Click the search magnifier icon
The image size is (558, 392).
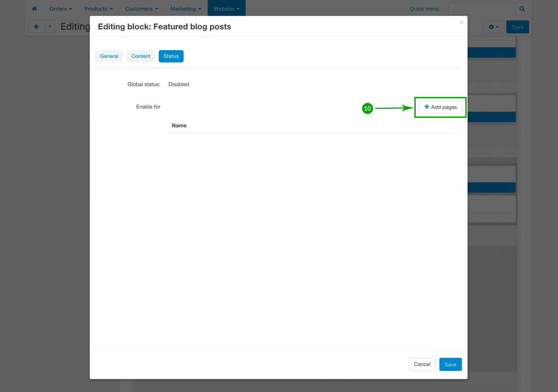click(x=522, y=9)
